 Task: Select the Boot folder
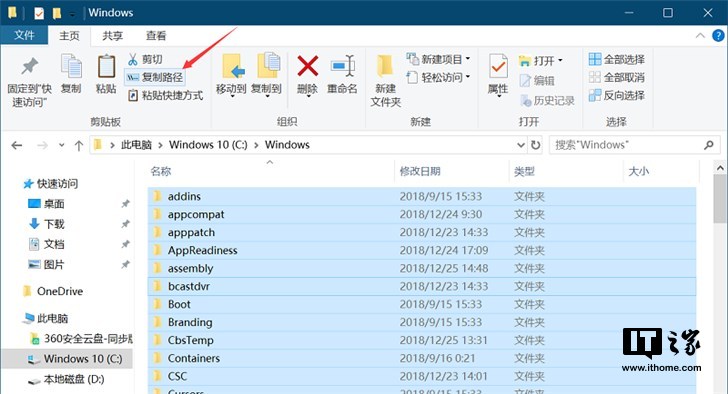[x=422, y=304]
